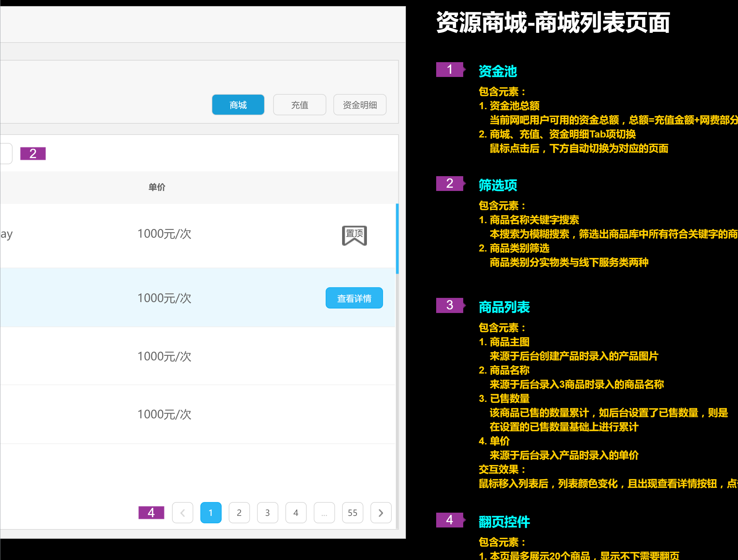This screenshot has width=738, height=560.
Task: Click the highlighted row's 1000元/次 price
Action: (164, 298)
